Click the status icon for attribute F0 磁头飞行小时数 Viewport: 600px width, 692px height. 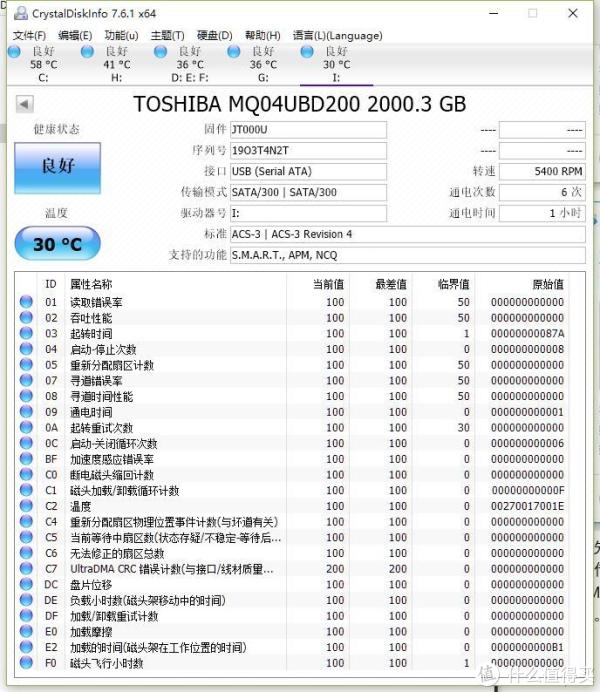(26, 662)
